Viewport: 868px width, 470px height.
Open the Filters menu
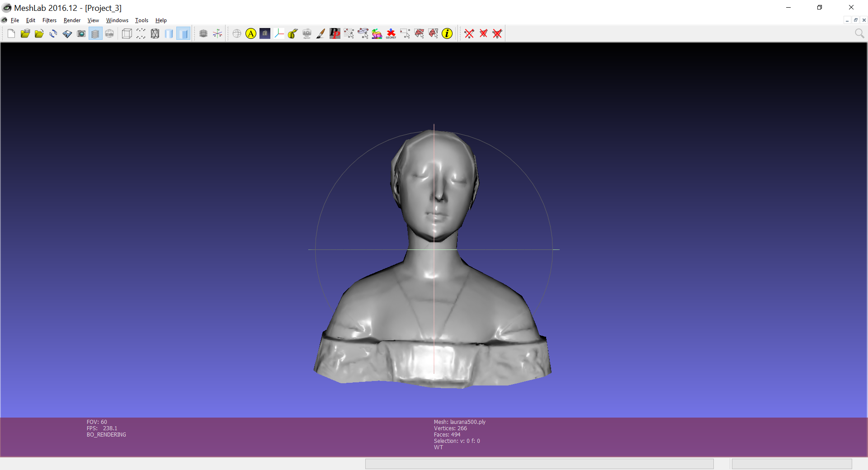pyautogui.click(x=49, y=20)
